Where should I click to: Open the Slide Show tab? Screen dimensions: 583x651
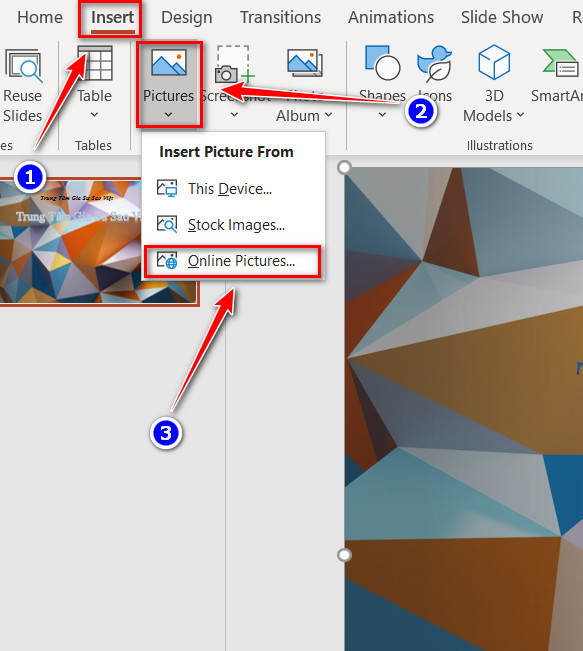pyautogui.click(x=502, y=17)
